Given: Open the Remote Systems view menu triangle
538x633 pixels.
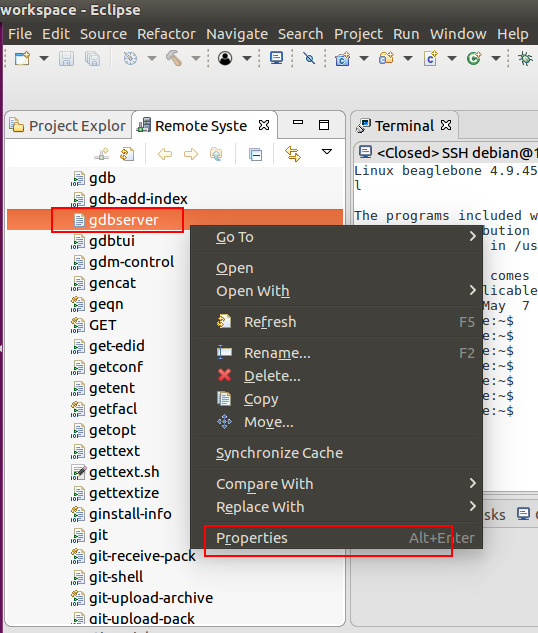Looking at the screenshot, I should pyautogui.click(x=327, y=152).
